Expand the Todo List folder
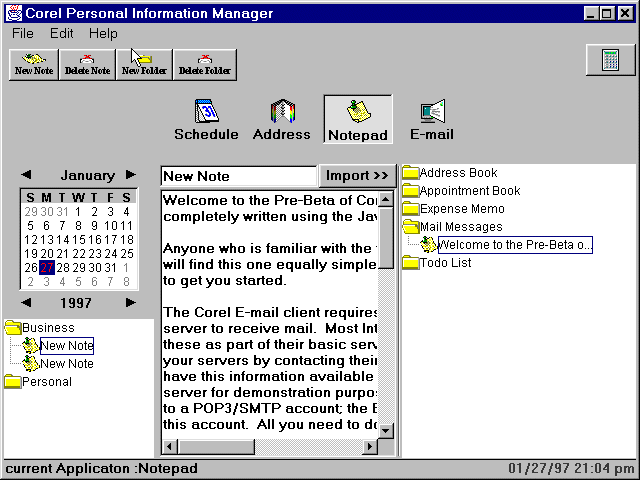 tap(411, 262)
